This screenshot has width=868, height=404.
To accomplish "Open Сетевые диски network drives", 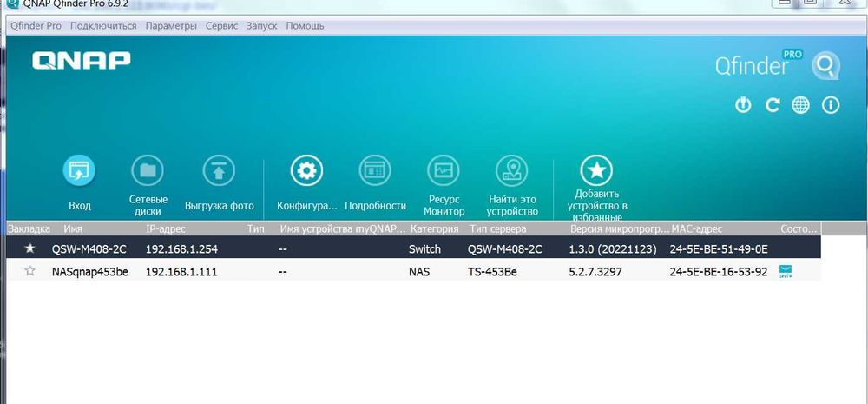I will click(148, 170).
